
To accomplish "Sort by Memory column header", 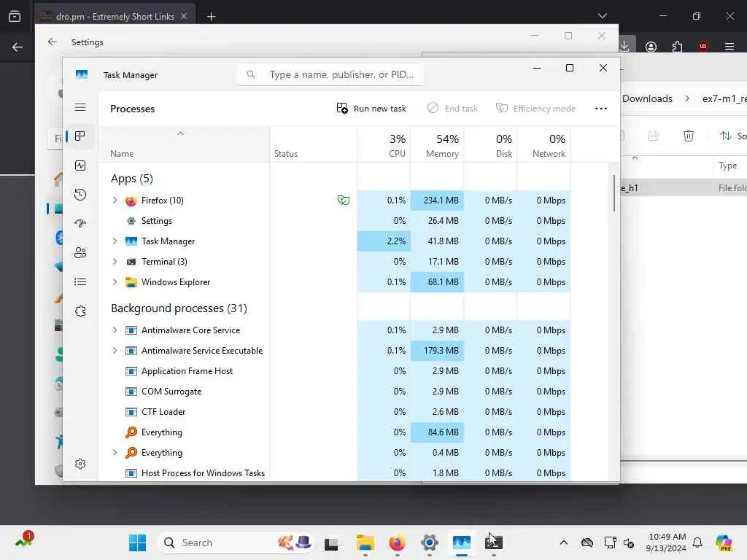I will 437,145.
